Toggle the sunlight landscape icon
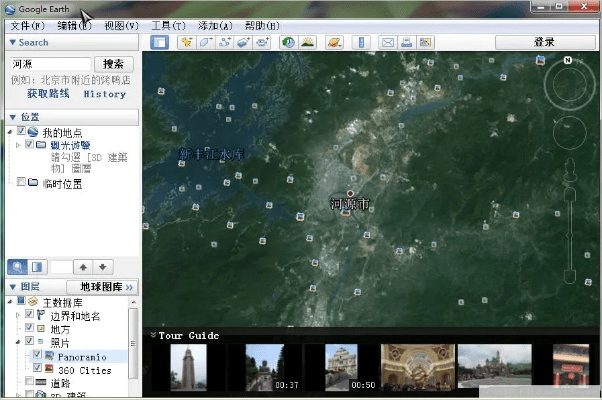Screen dimensions: 602x400 click(x=306, y=43)
